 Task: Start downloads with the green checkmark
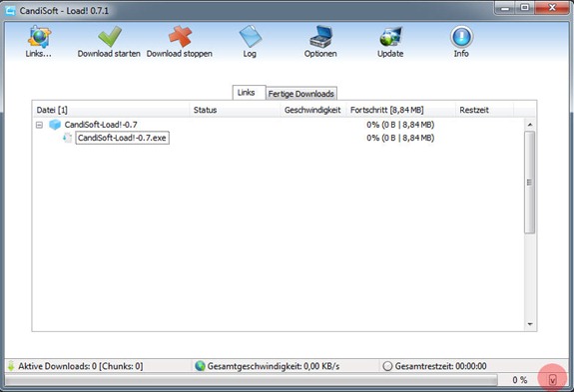pyautogui.click(x=110, y=37)
